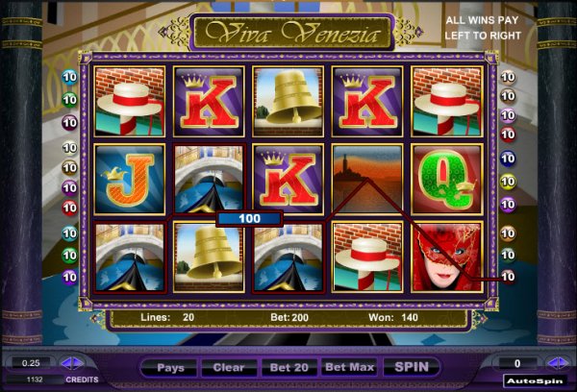Decrease coin value with left arrow
This screenshot has width=577, height=392.
(x=66, y=363)
